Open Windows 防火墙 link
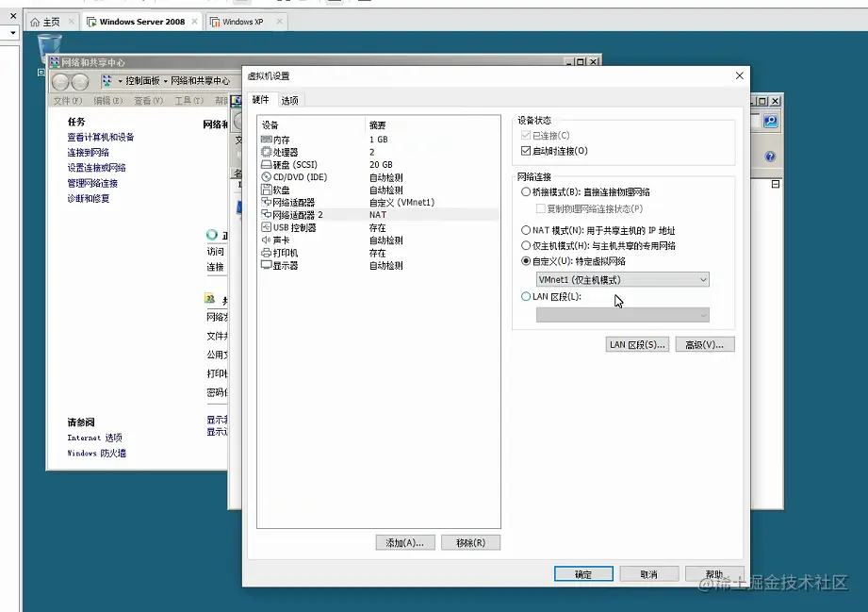868x612 pixels. (97, 453)
